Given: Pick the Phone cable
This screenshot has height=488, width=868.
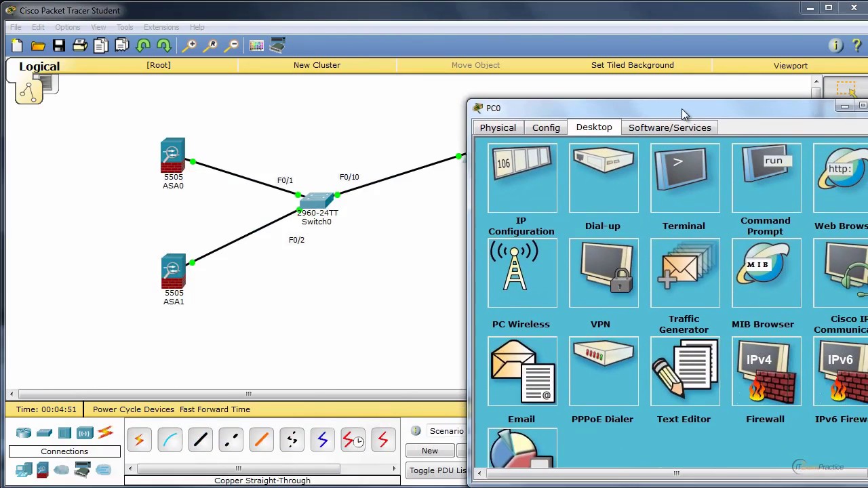Looking at the screenshot, I should click(292, 440).
